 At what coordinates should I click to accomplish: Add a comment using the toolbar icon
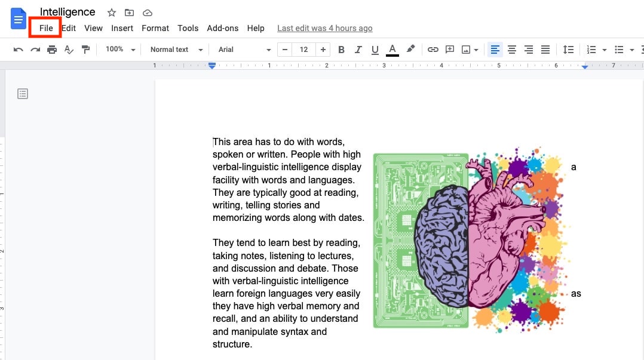pyautogui.click(x=449, y=50)
